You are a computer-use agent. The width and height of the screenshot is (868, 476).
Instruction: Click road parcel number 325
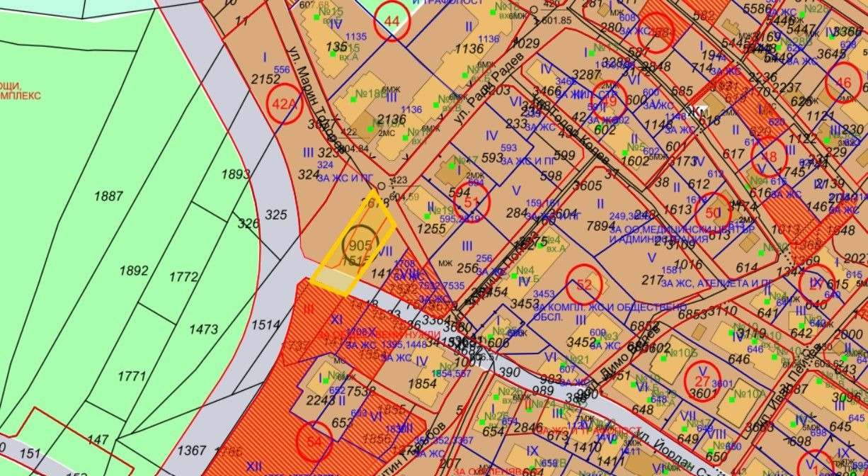pyautogui.click(x=276, y=214)
